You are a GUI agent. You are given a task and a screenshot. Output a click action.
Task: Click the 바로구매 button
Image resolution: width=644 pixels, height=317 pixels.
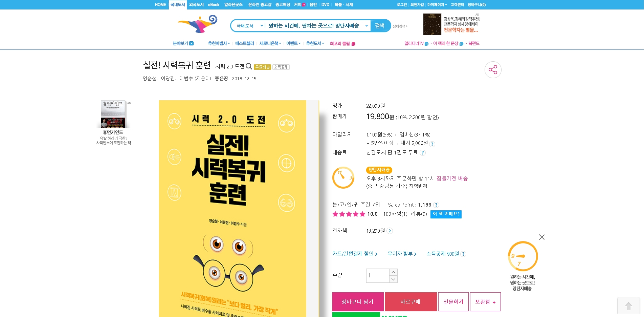pyautogui.click(x=411, y=302)
